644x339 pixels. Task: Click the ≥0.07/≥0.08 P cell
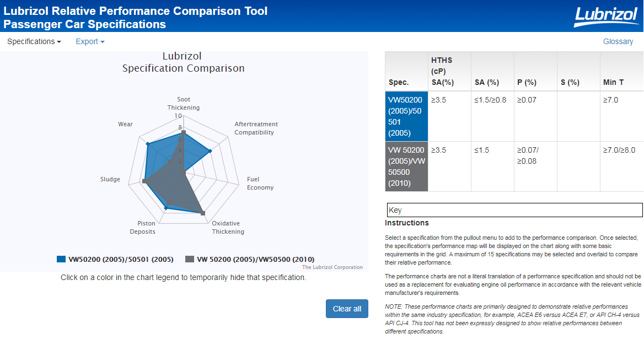click(535, 166)
